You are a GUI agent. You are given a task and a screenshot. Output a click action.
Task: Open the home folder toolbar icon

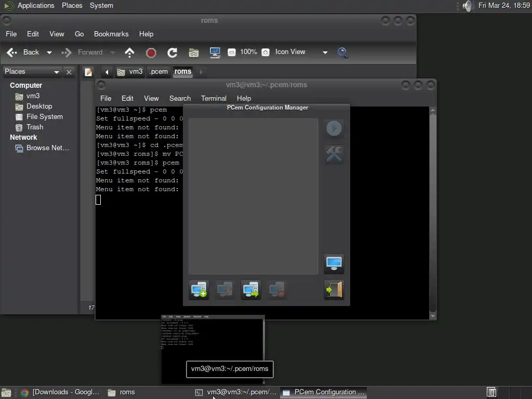click(x=194, y=52)
